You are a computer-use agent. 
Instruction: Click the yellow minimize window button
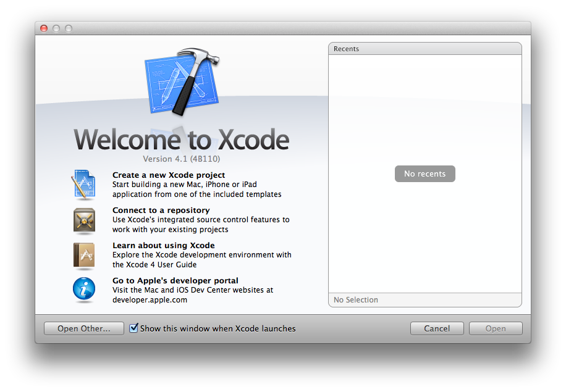tap(56, 28)
